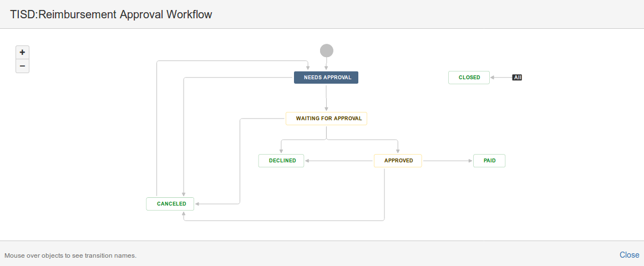Click the arrow between Approved and Paid
The image size is (644, 266).
point(447,161)
